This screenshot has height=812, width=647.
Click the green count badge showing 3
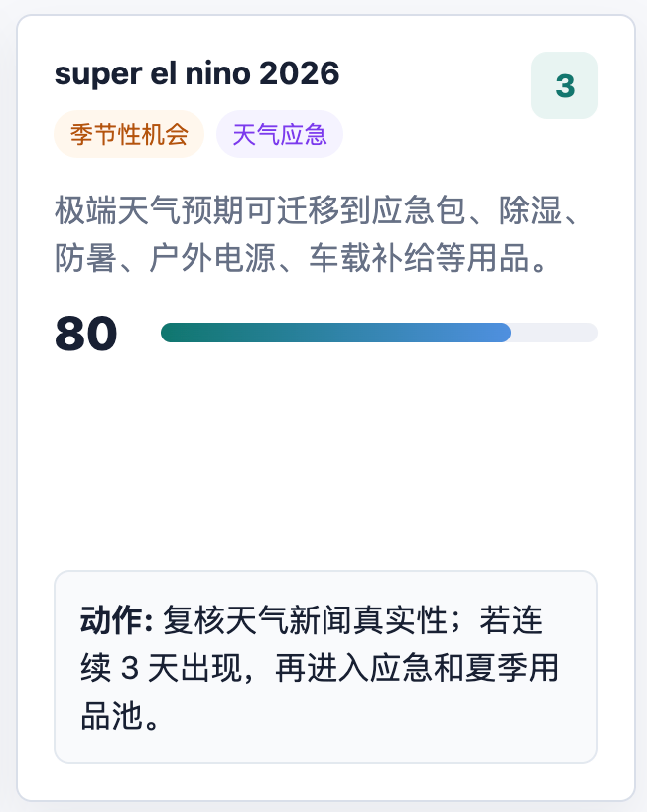point(565,85)
